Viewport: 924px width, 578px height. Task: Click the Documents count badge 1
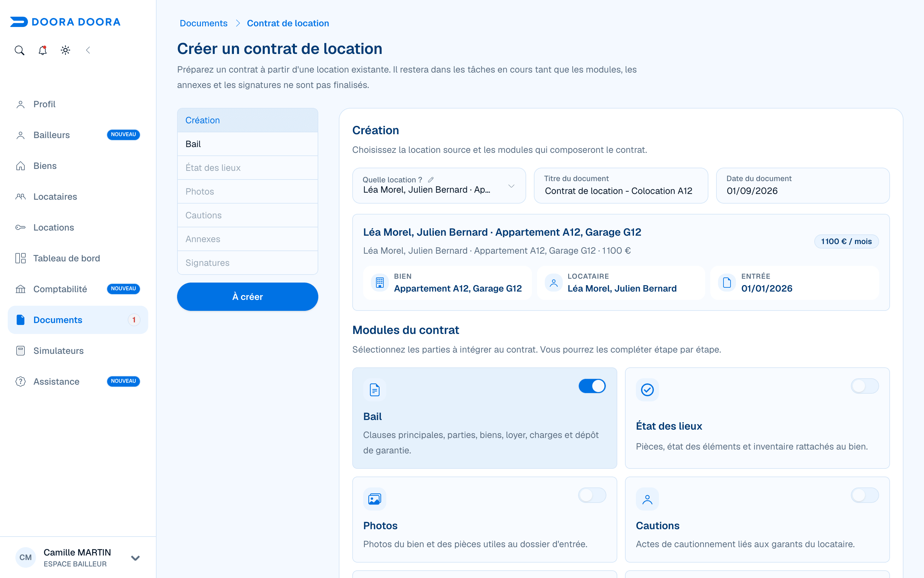coord(134,320)
